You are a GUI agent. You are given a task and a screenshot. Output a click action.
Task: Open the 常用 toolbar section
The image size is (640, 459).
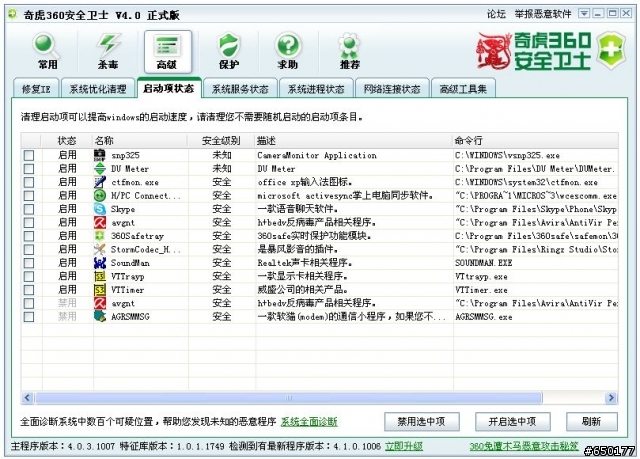[x=47, y=52]
